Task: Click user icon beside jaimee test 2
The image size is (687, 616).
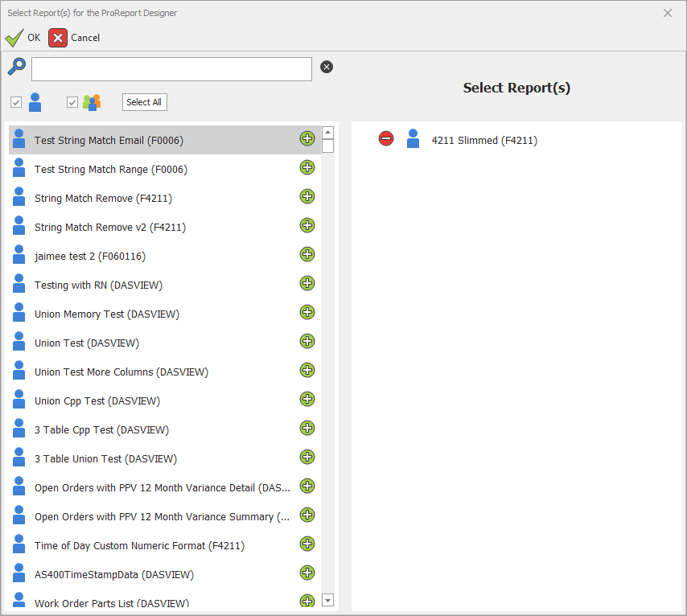Action: click(19, 254)
